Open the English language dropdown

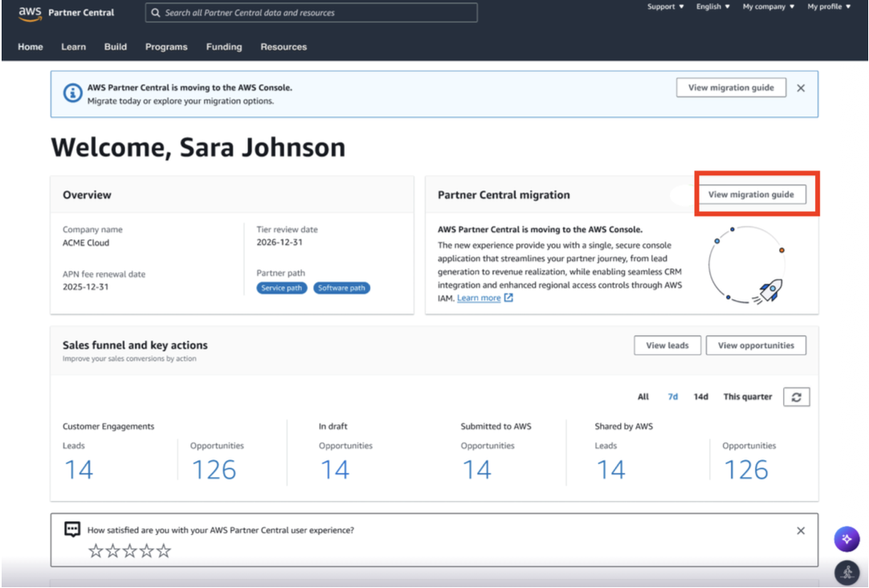[712, 6]
